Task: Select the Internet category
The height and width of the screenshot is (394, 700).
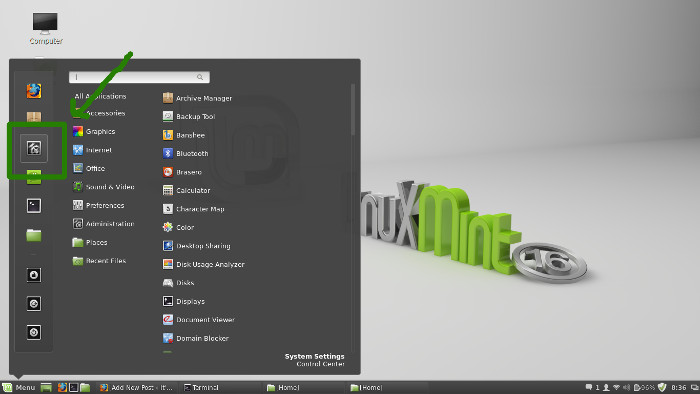Action: pyautogui.click(x=92, y=150)
